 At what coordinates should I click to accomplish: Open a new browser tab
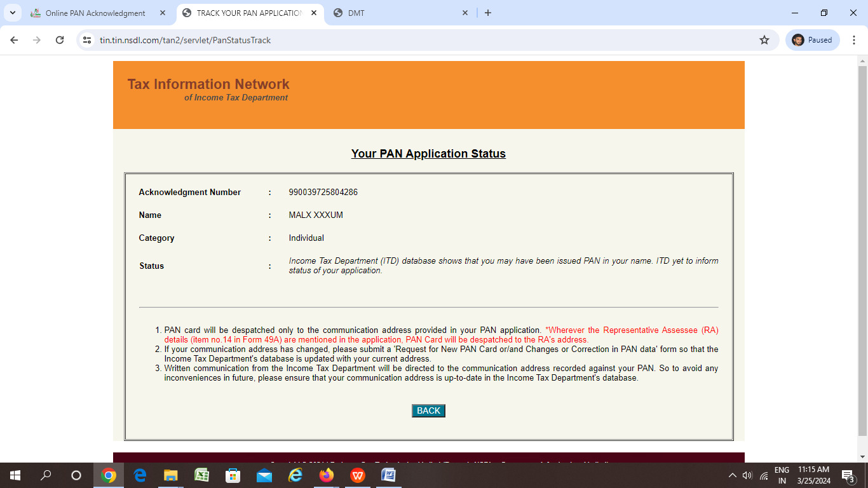click(488, 13)
